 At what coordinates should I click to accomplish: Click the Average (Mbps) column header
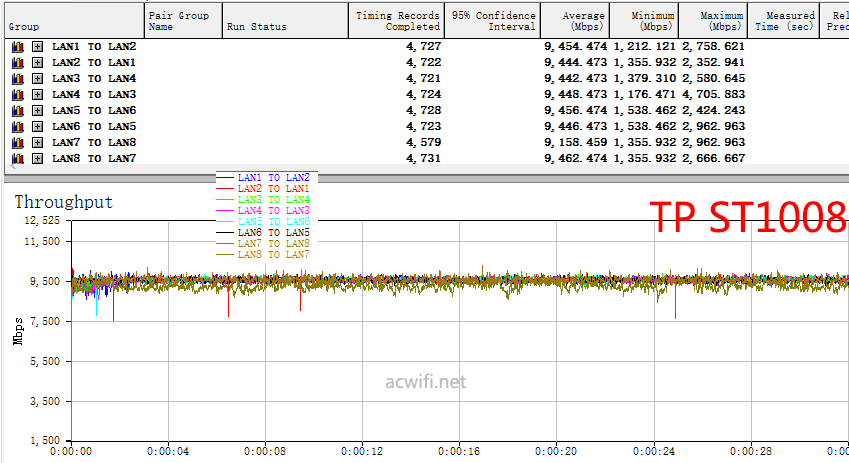point(576,21)
